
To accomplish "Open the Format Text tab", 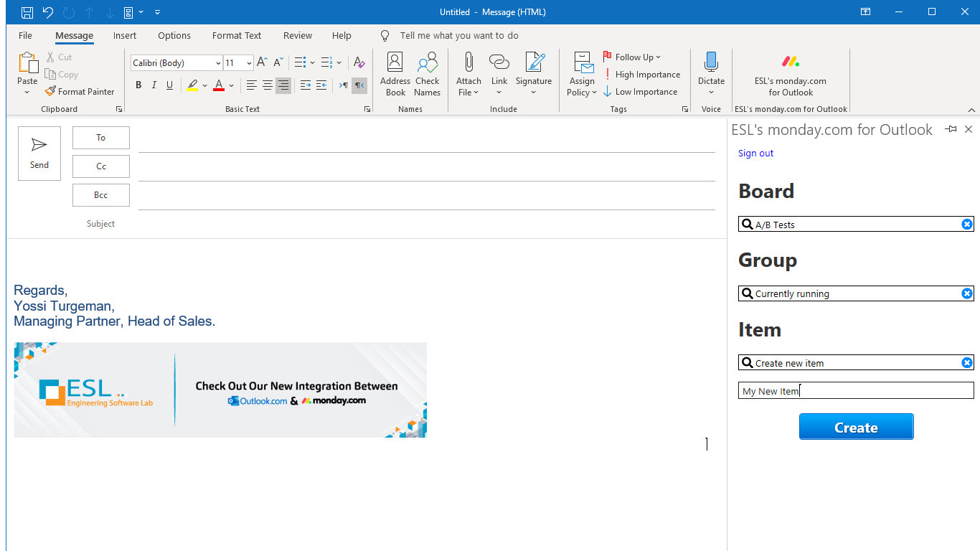I will 237,35.
